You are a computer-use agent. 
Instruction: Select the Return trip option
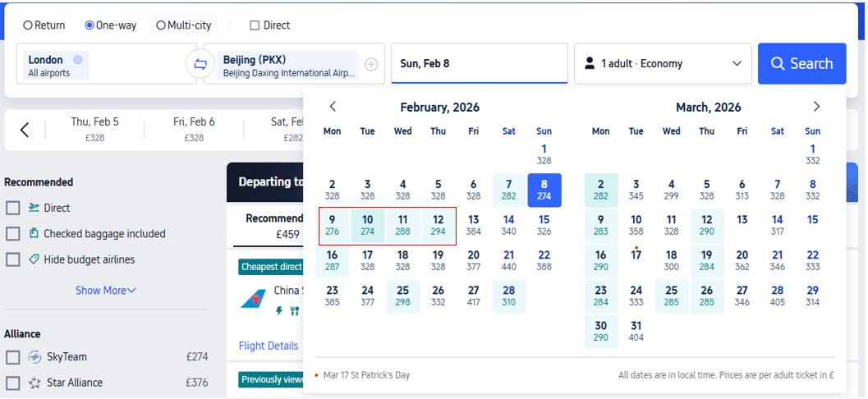click(x=28, y=25)
